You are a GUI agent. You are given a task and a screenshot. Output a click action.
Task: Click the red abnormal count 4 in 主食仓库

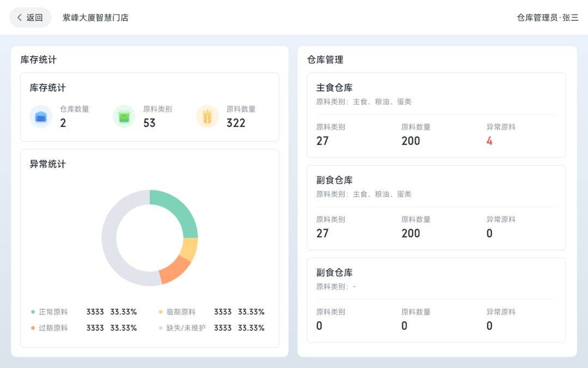coord(489,141)
